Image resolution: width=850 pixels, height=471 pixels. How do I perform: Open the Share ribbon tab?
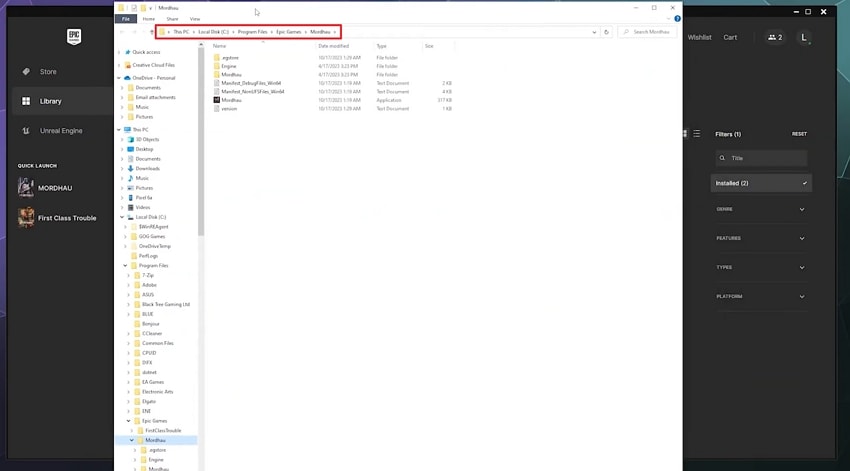[172, 19]
